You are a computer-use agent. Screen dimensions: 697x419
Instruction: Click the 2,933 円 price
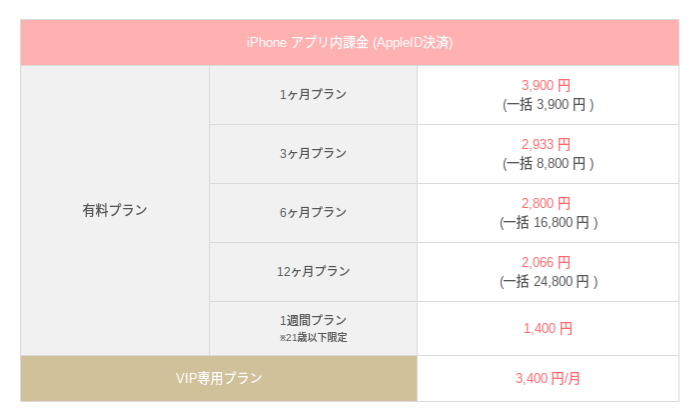[546, 144]
